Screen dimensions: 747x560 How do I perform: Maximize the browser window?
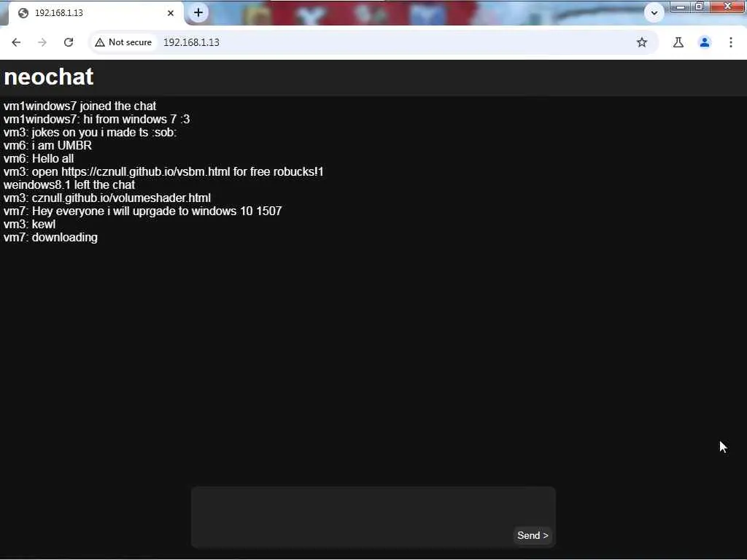tap(700, 7)
